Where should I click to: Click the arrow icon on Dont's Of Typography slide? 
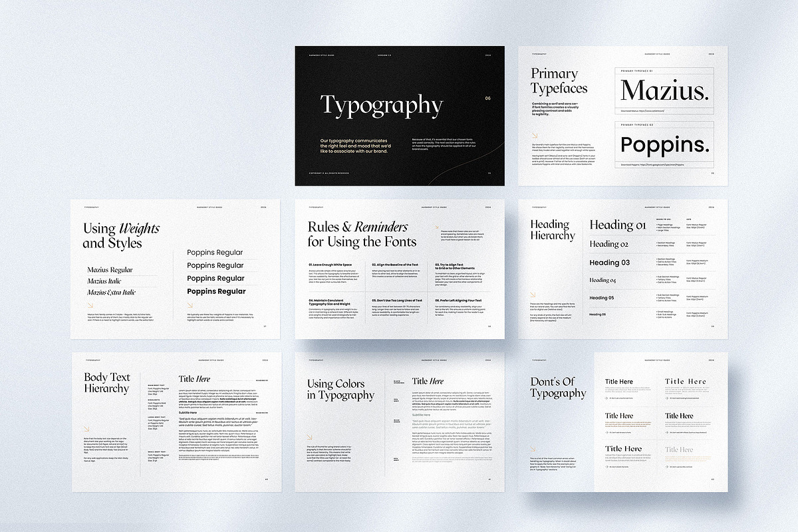(533, 448)
